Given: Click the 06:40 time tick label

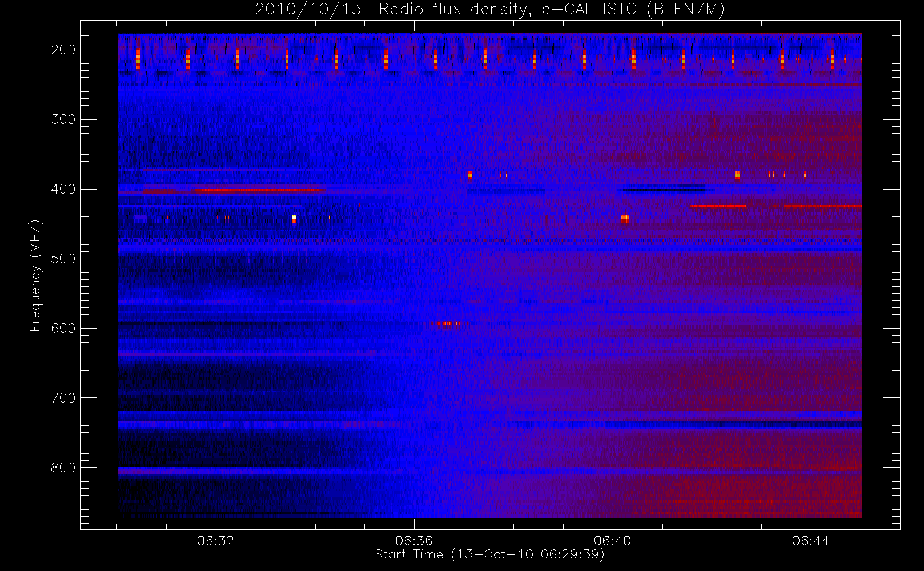Looking at the screenshot, I should tap(612, 541).
